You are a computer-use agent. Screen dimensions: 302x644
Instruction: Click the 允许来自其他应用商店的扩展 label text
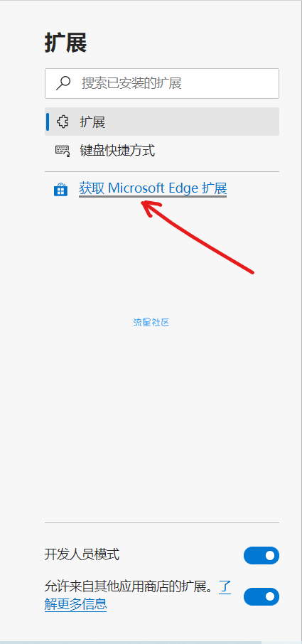(x=129, y=587)
